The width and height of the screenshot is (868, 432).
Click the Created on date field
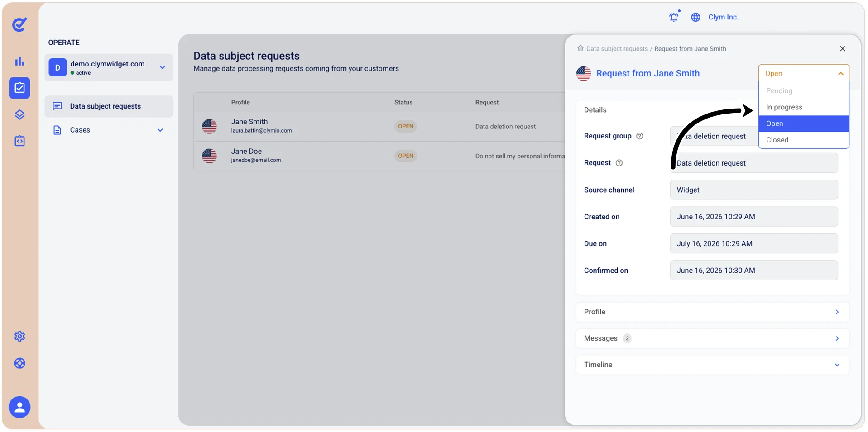(x=753, y=217)
